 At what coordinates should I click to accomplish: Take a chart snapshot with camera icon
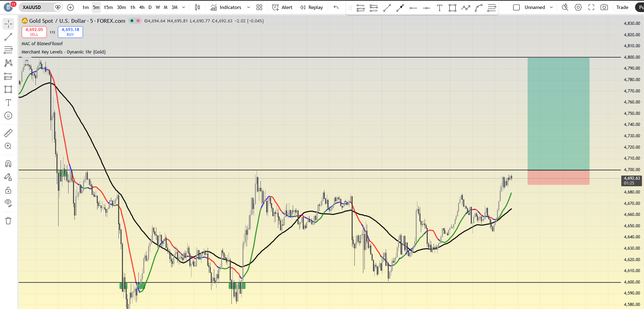coord(604,7)
